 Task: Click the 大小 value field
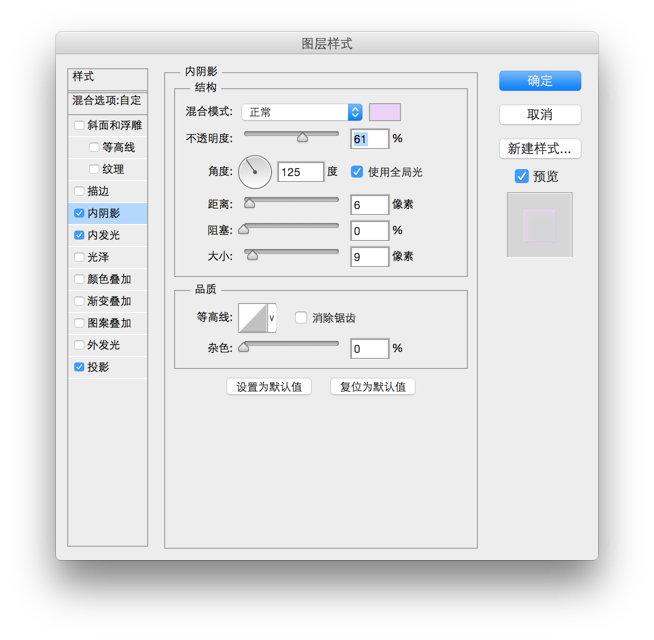click(370, 257)
